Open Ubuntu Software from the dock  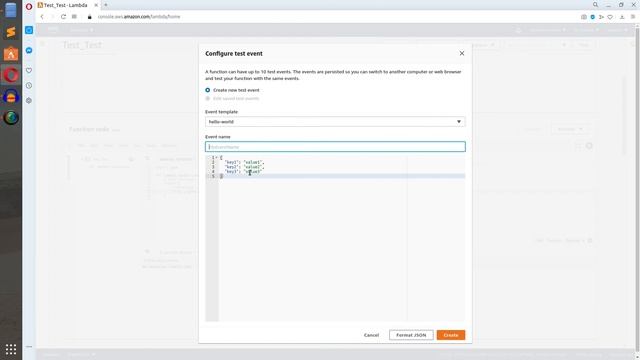click(11, 54)
